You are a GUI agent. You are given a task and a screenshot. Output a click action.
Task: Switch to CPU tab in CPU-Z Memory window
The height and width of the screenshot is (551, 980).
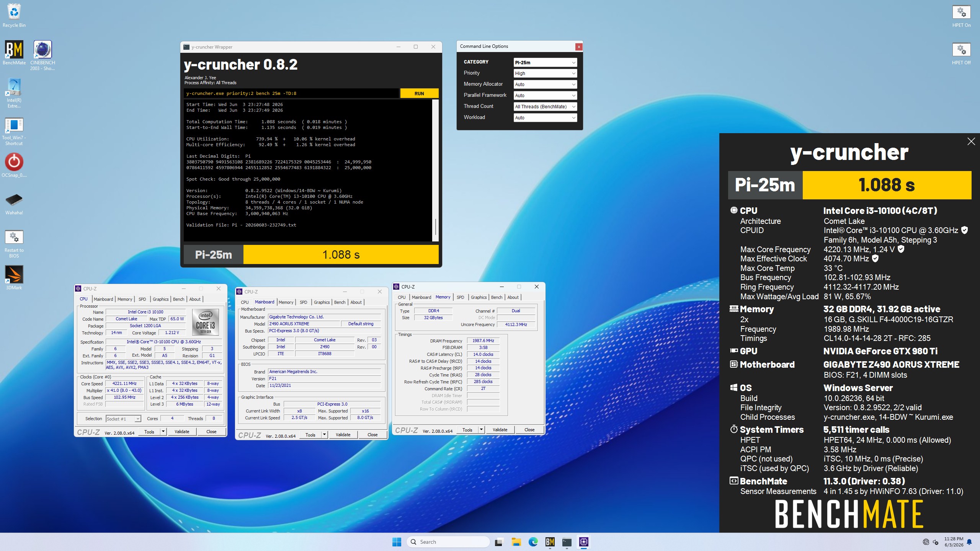tap(402, 297)
